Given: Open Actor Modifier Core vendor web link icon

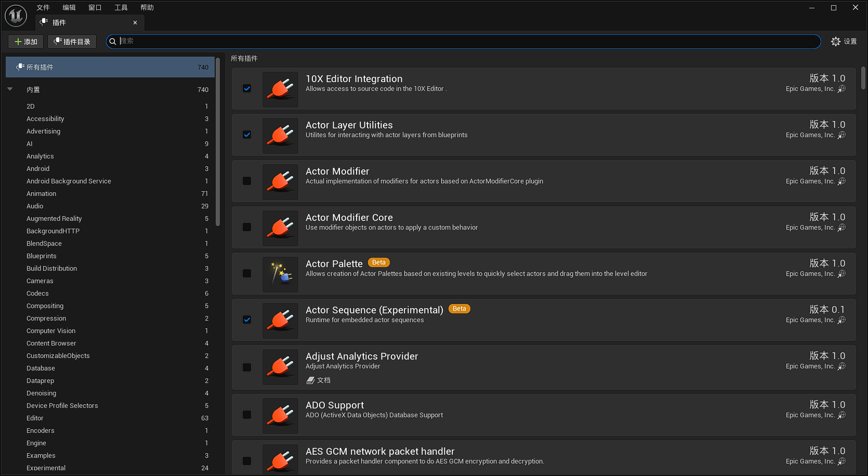Looking at the screenshot, I should [841, 228].
